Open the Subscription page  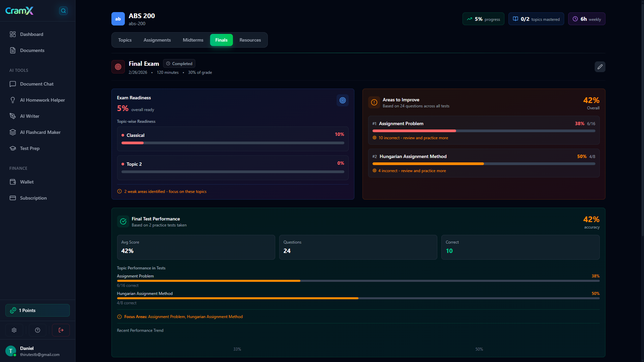[38, 198]
